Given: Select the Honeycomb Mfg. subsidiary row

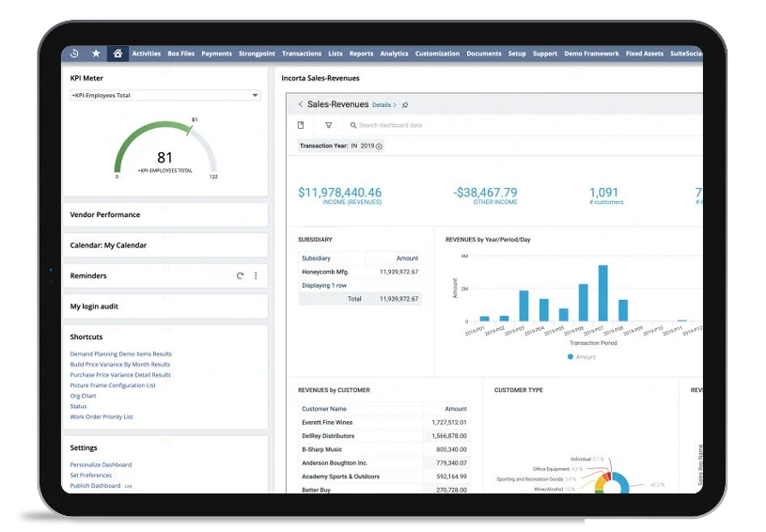Looking at the screenshot, I should (x=360, y=272).
